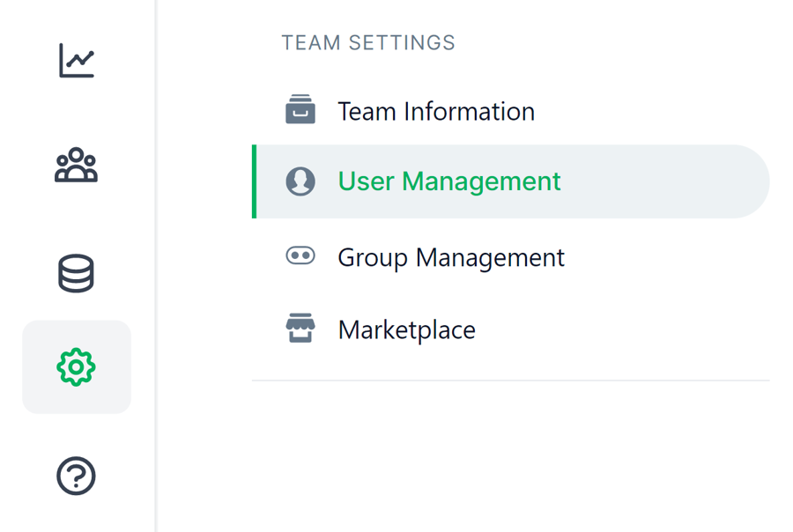This screenshot has height=532, width=793.
Task: Navigate to the Marketplace menu item
Action: click(407, 330)
